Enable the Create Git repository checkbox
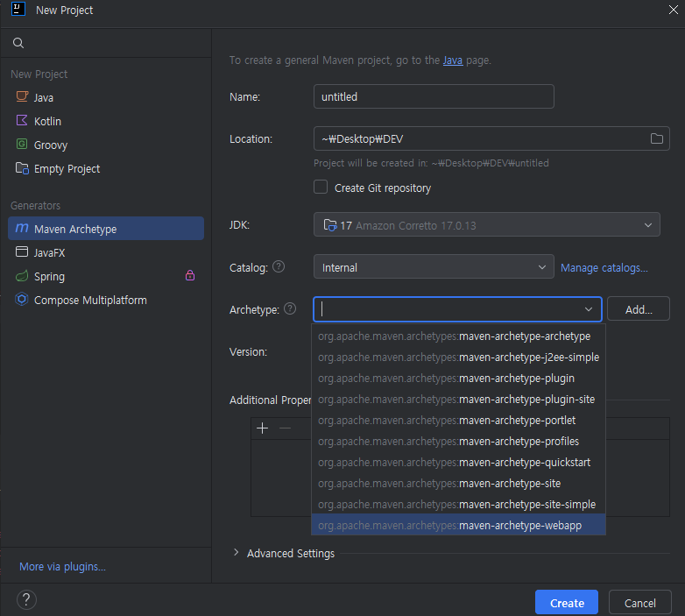Image resolution: width=685 pixels, height=616 pixels. (x=321, y=187)
